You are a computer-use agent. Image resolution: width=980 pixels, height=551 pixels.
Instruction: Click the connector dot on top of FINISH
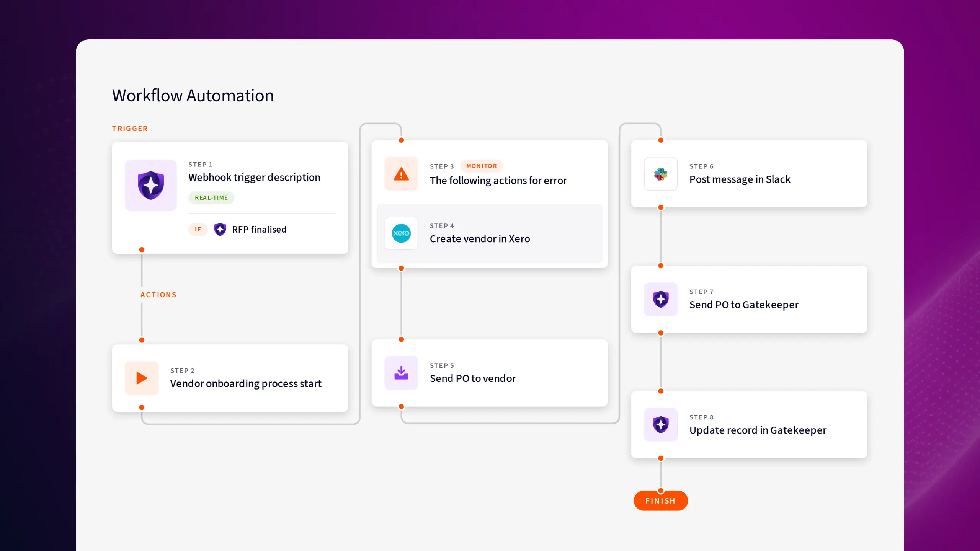(x=661, y=491)
